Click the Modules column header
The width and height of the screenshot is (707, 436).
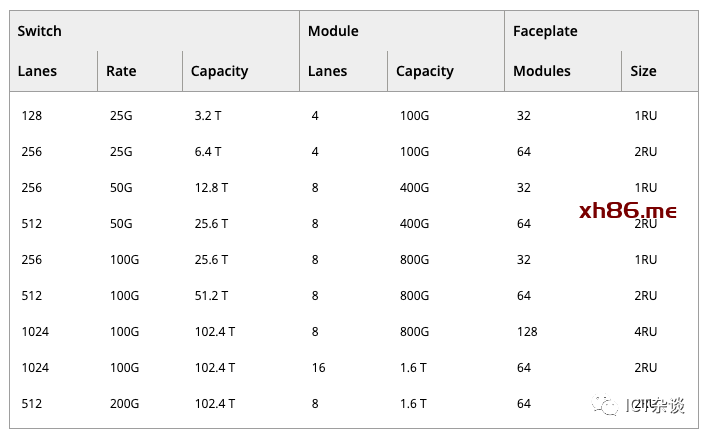click(542, 71)
